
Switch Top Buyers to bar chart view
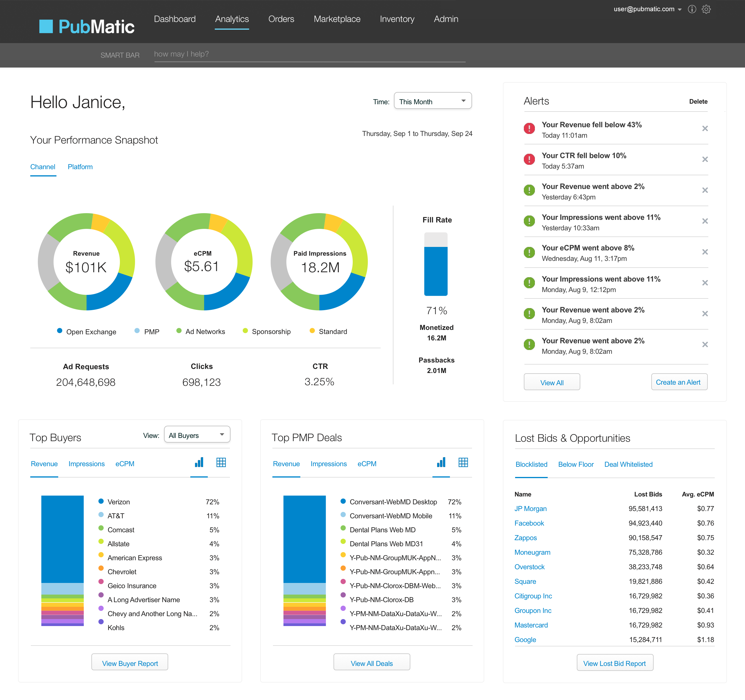[199, 462]
